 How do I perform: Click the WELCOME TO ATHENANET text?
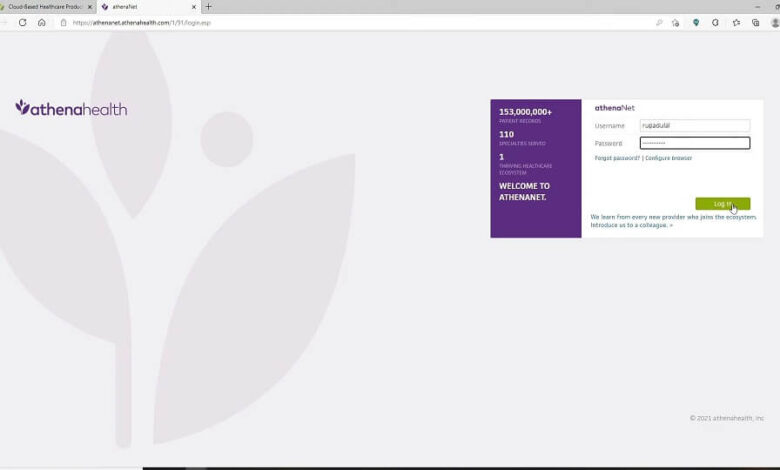click(x=524, y=191)
